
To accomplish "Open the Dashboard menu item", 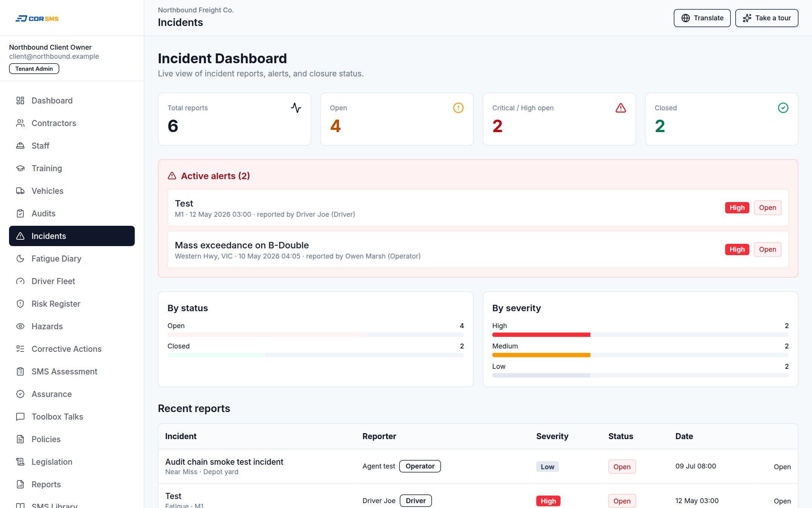I will [72, 100].
